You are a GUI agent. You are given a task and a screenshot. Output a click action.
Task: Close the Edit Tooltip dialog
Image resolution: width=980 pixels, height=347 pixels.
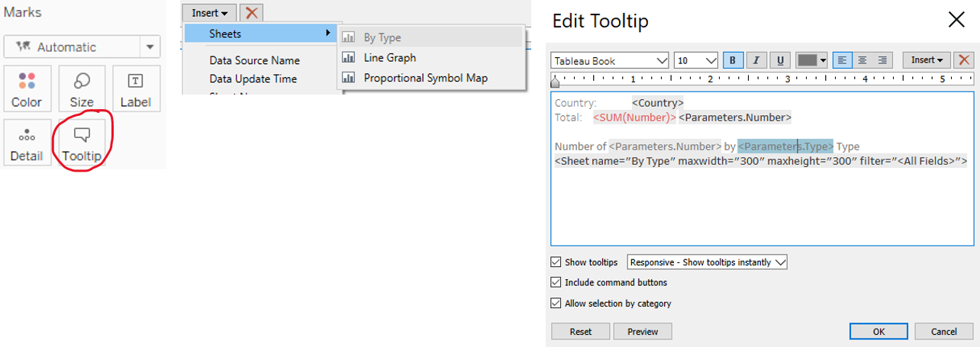956,20
